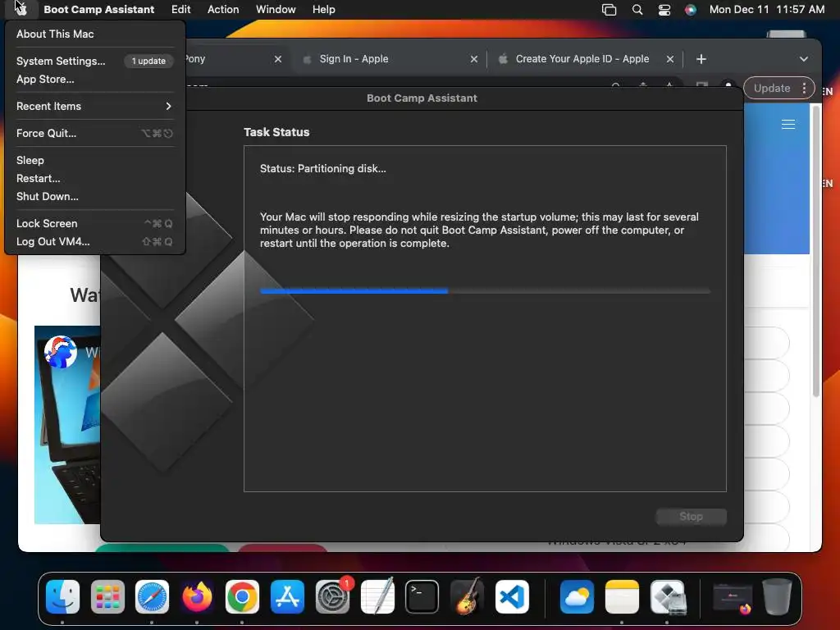Open the Notes app in the Dock
The width and height of the screenshot is (840, 630).
tap(622, 596)
